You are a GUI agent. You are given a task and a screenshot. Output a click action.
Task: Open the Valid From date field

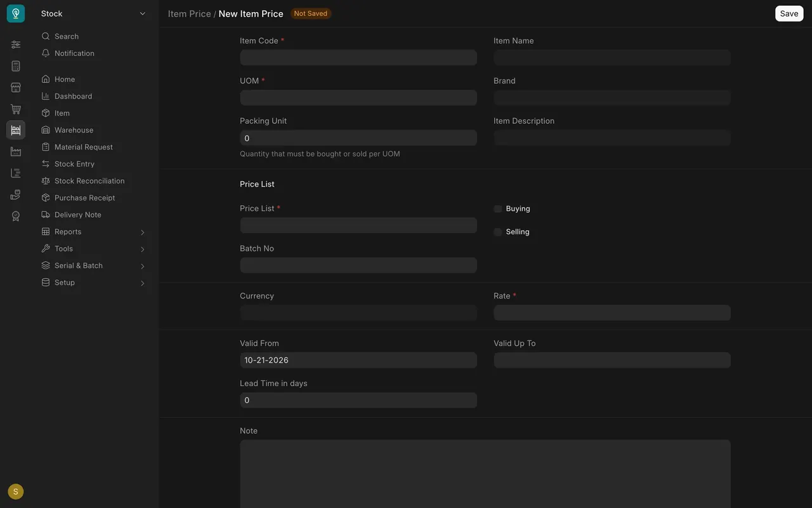coord(358,360)
